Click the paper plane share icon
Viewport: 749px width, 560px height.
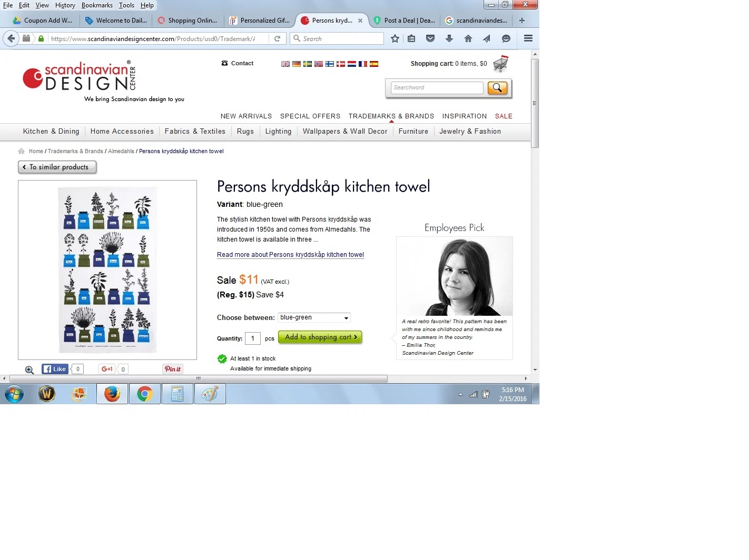coord(487,38)
